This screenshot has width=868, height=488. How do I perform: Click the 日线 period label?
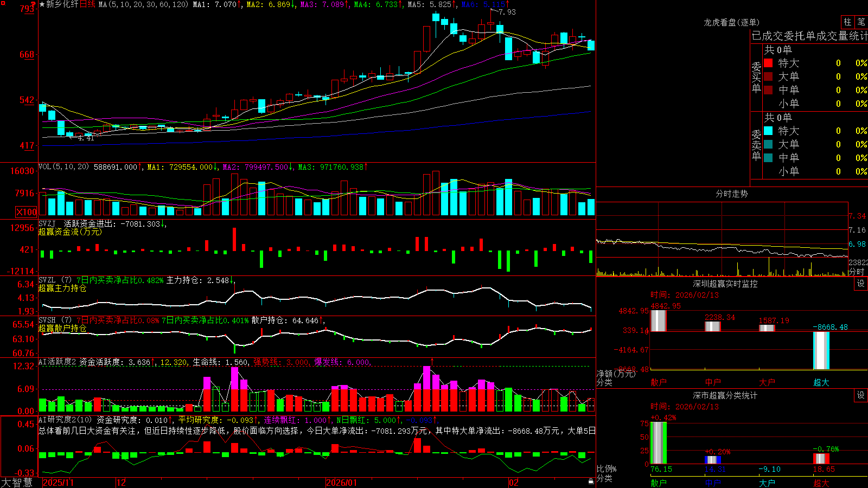click(88, 4)
